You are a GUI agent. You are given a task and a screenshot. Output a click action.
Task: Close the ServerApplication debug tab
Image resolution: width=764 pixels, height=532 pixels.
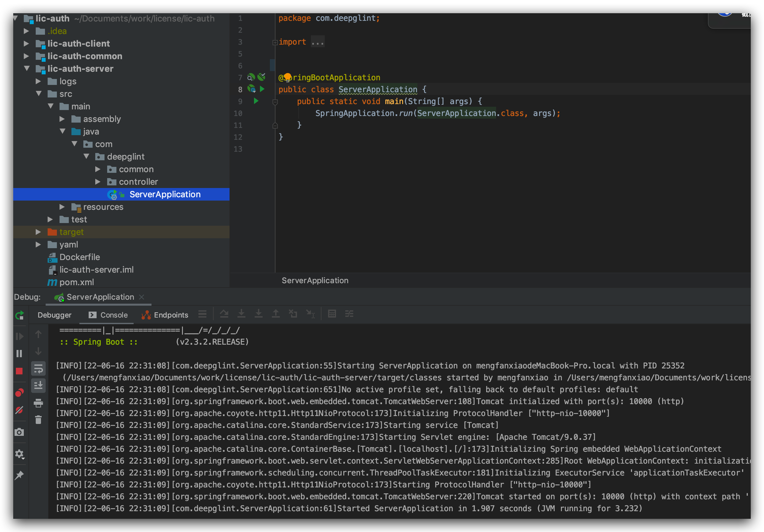pos(142,297)
